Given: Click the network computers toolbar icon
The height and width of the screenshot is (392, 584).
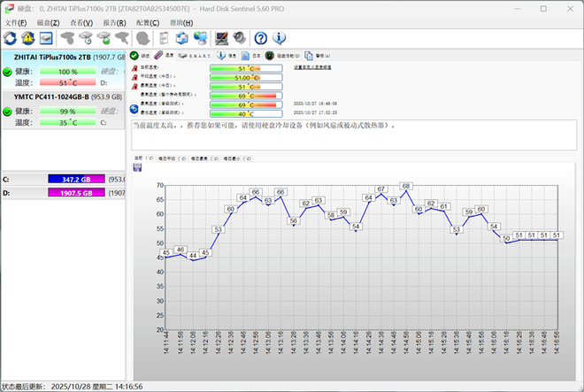Looking at the screenshot, I should pos(201,38).
